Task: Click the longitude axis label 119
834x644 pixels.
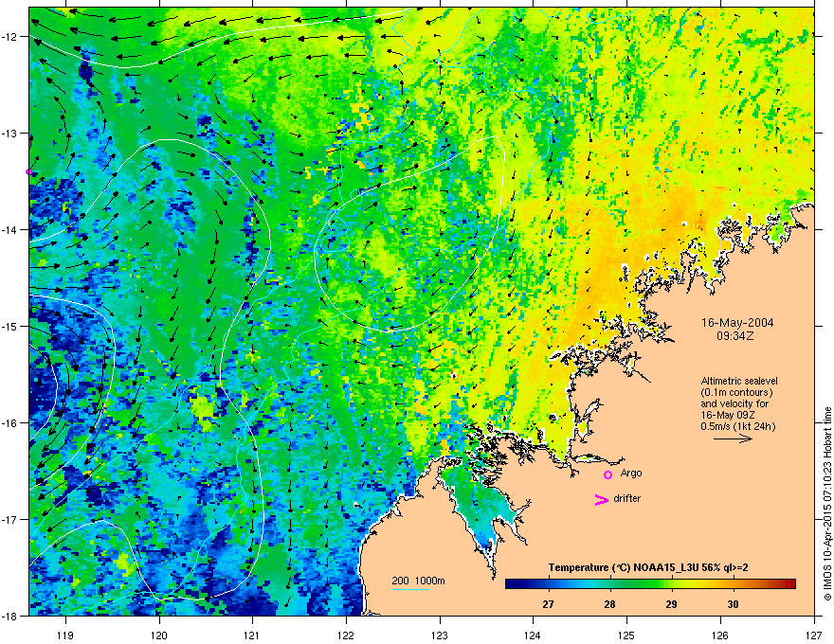Action: coord(66,635)
